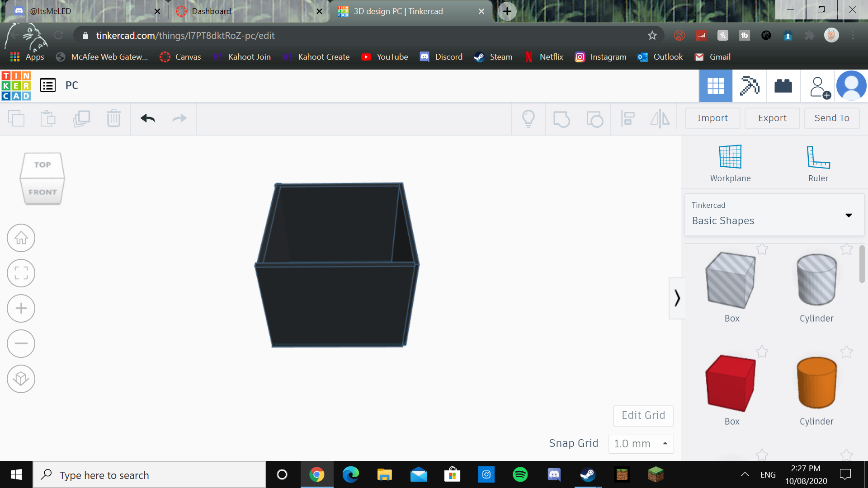
Task: Switch to Blocks view with the pickaxe icon
Action: coord(749,85)
